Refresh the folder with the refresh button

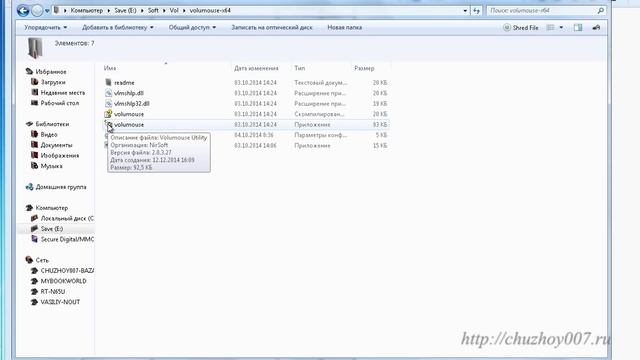(x=476, y=11)
